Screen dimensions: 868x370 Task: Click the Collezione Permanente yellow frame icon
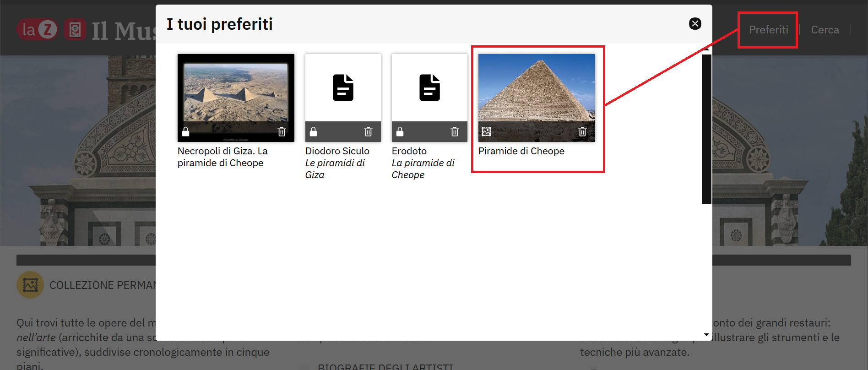[x=30, y=285]
